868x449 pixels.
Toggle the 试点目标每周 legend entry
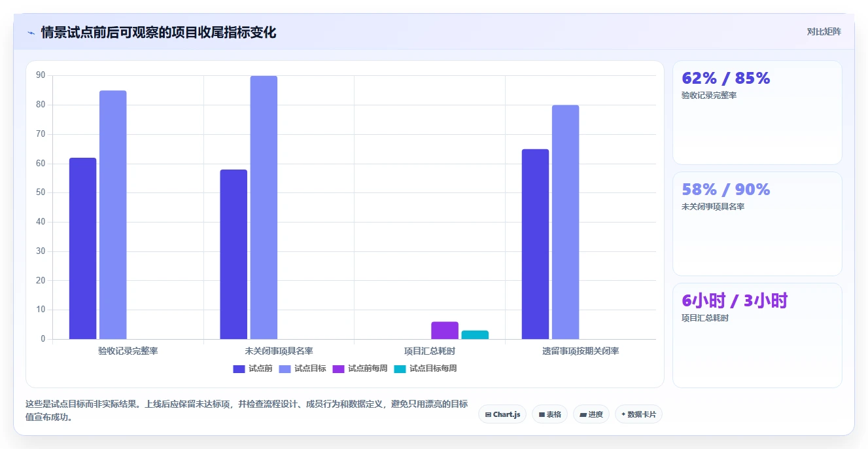425,368
